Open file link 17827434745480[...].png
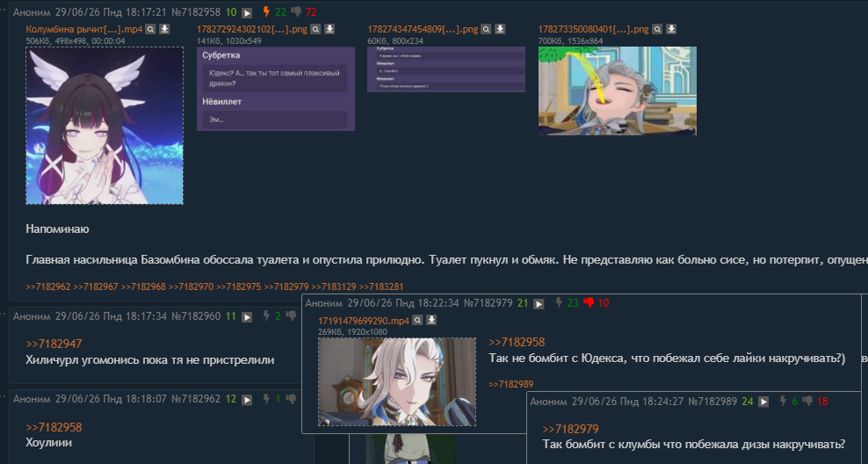 (423, 29)
